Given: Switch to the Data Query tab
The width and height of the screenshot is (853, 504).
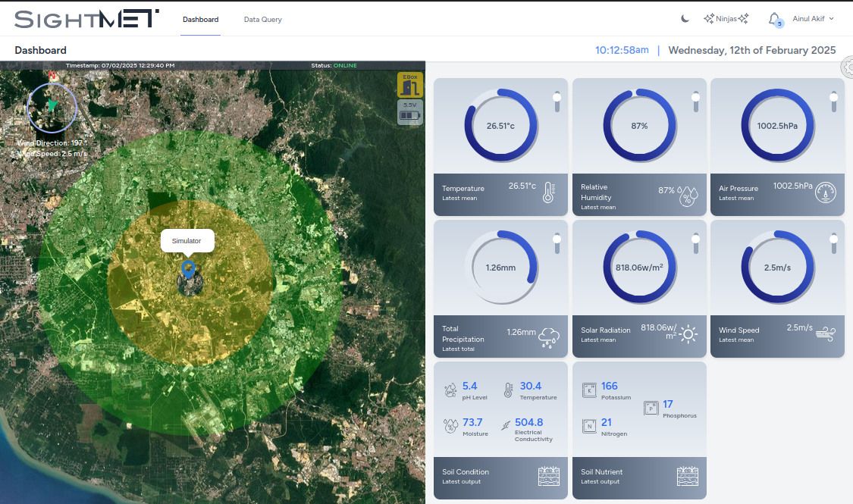Looking at the screenshot, I should (x=263, y=20).
